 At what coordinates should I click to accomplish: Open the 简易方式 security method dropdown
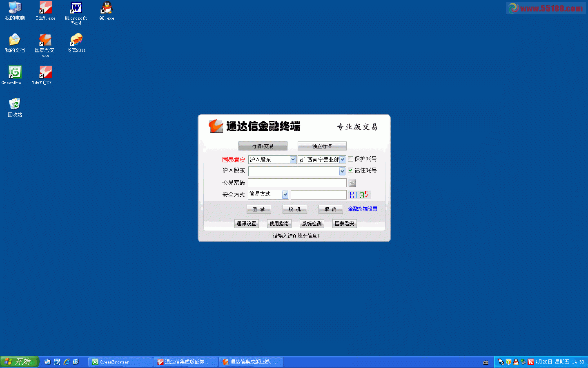coord(285,195)
